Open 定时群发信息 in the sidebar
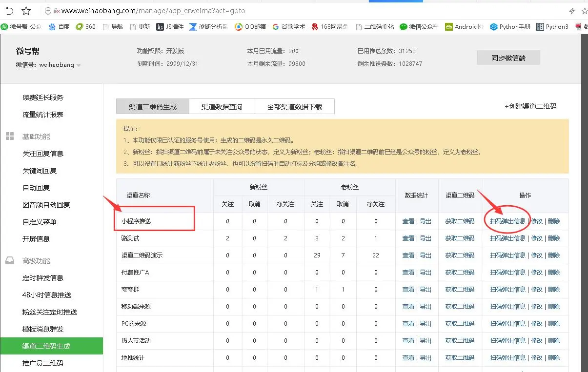Viewport: 588px width, 372px height. [x=43, y=278]
